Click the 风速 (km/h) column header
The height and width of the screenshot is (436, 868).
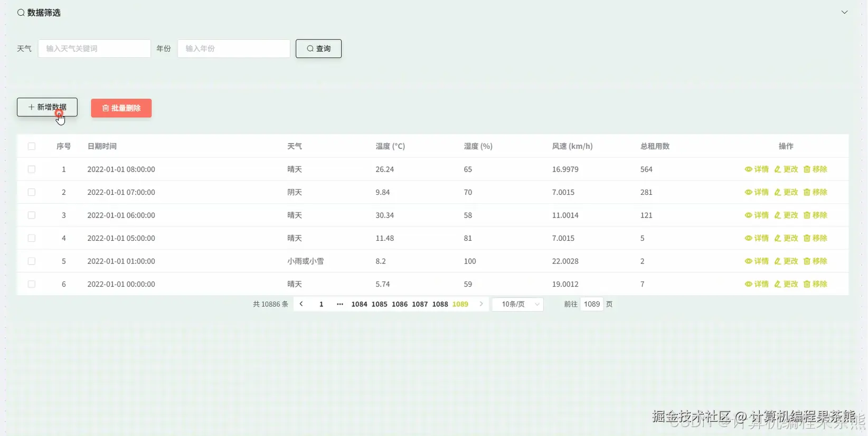(x=572, y=146)
